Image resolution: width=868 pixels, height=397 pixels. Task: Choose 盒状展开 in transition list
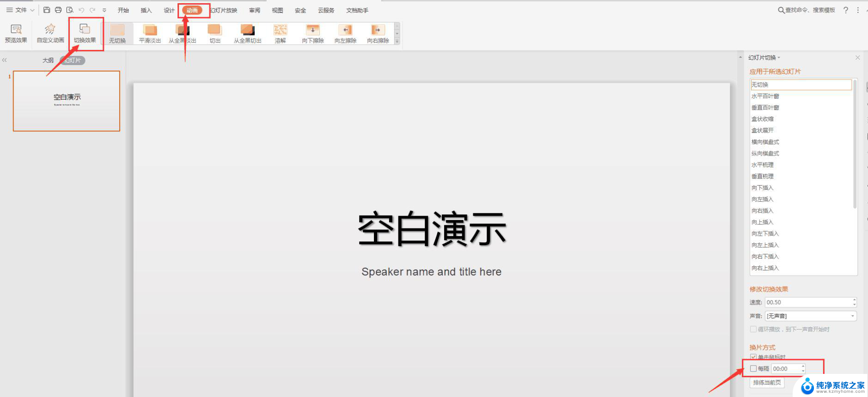pyautogui.click(x=801, y=131)
